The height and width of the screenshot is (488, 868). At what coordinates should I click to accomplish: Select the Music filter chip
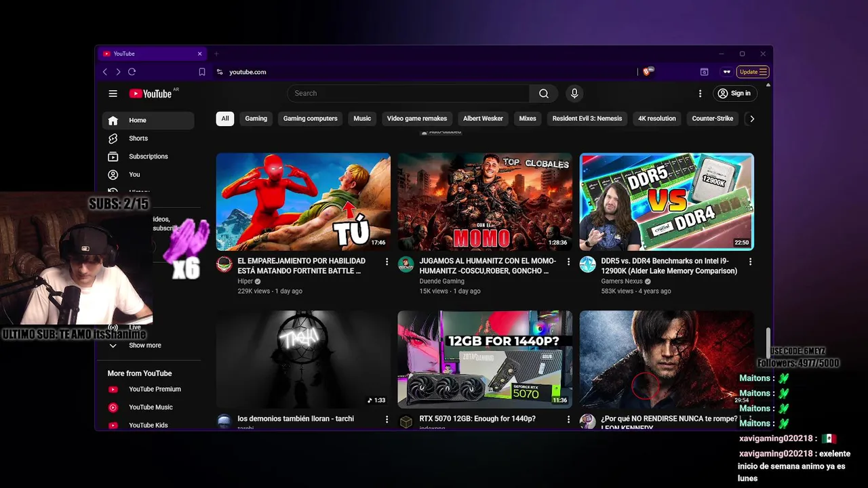point(362,119)
